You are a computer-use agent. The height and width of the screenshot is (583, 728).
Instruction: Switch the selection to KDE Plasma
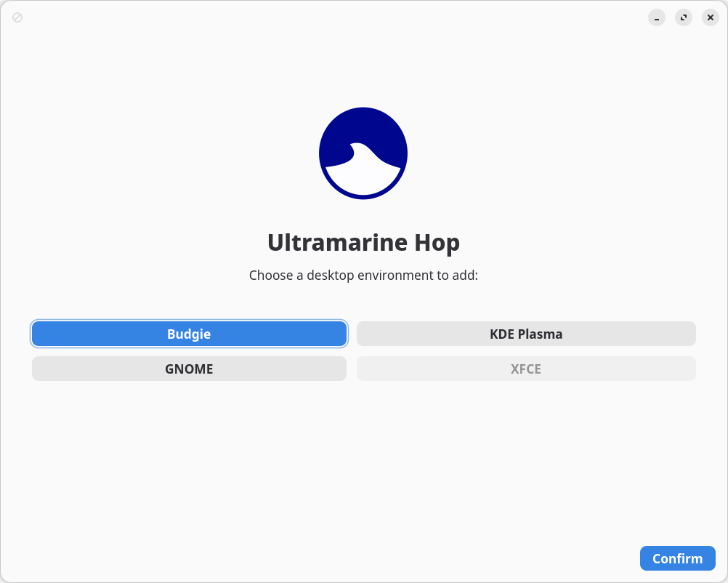pyautogui.click(x=526, y=334)
